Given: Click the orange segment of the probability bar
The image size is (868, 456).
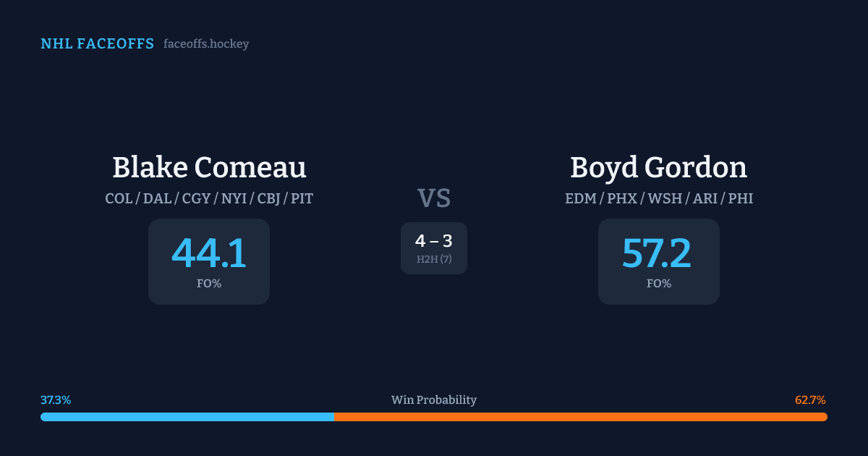Looking at the screenshot, I should pyautogui.click(x=580, y=417).
